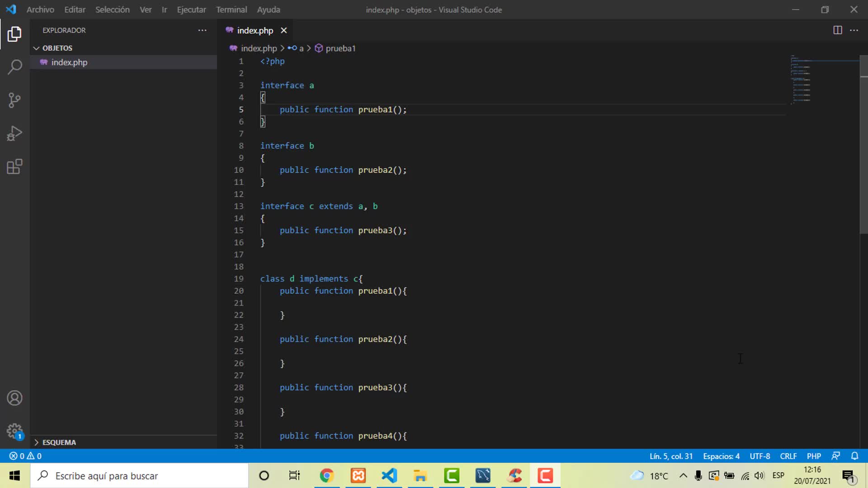Click 'interface c extends a, b' code line
The width and height of the screenshot is (868, 488).
click(319, 206)
